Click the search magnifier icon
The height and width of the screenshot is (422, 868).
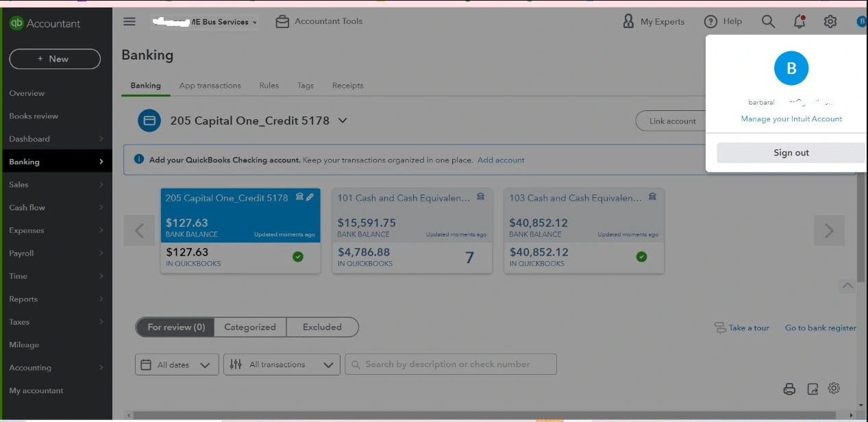coord(769,22)
